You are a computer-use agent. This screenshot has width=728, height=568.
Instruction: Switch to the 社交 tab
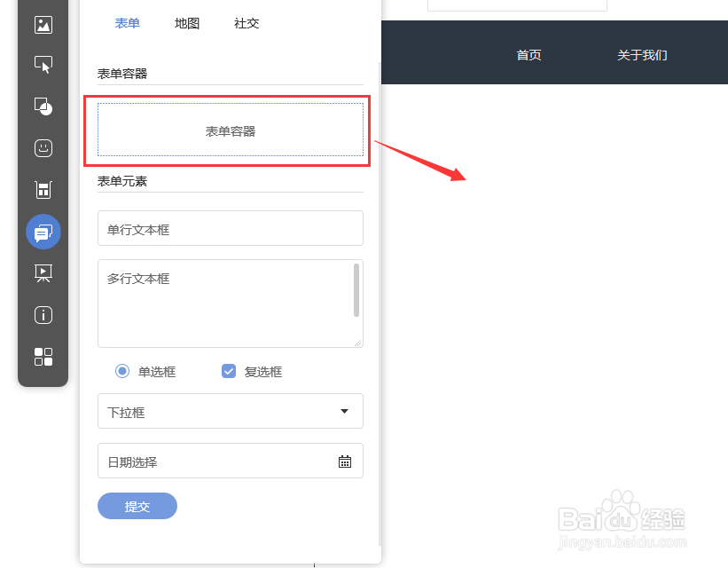tap(247, 23)
